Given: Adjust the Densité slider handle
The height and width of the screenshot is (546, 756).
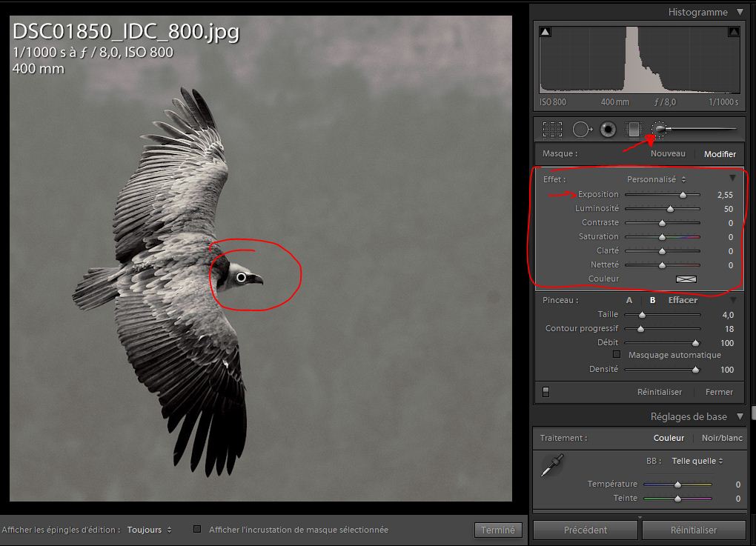Looking at the screenshot, I should point(695,370).
